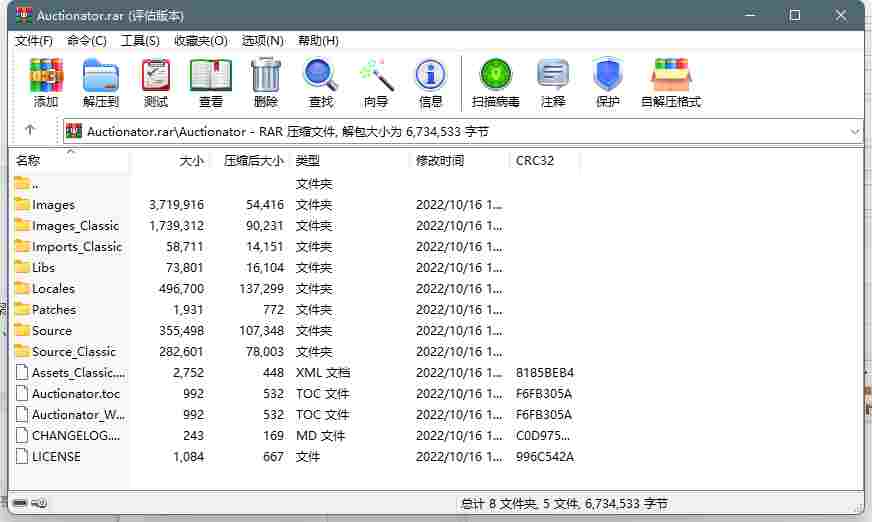872x522 pixels.
Task: Open the 文件(F) menu
Action: [x=34, y=41]
